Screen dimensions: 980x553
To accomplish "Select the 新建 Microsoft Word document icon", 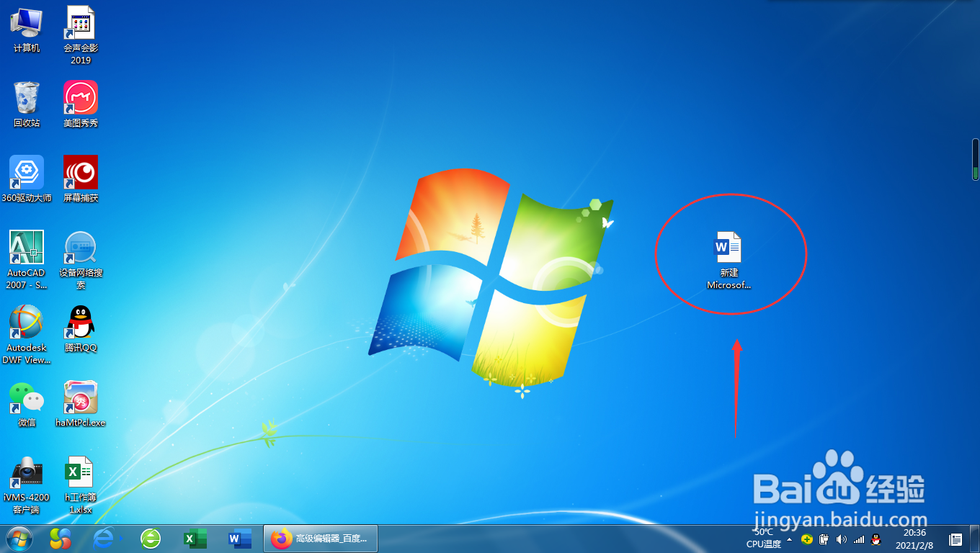I will [x=729, y=261].
